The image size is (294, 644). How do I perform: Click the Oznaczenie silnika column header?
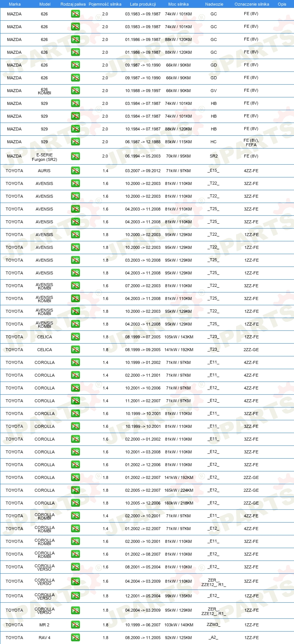coord(252,4)
